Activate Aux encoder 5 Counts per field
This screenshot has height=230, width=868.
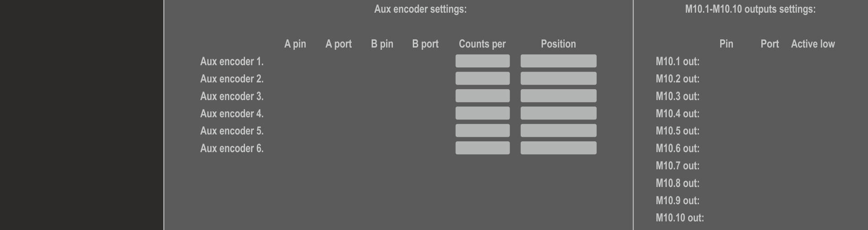click(482, 130)
